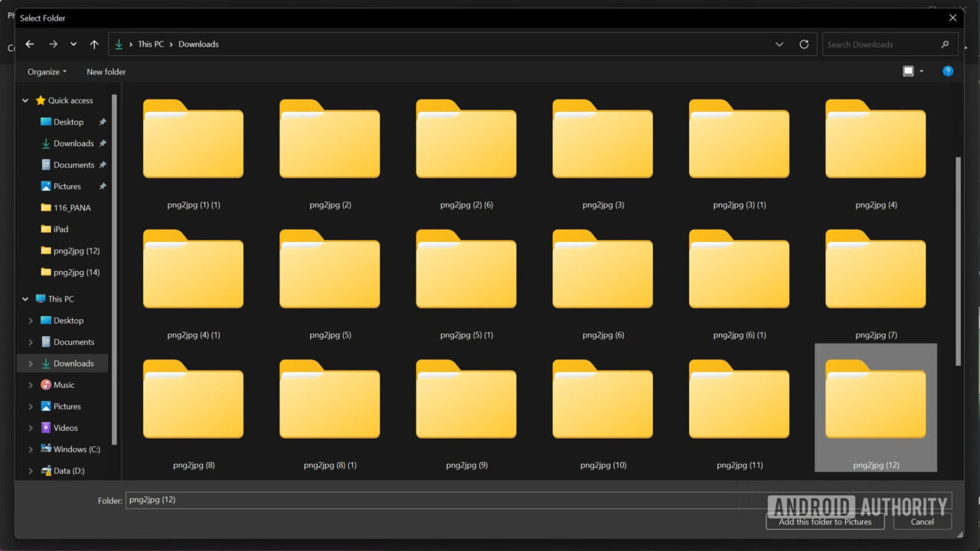Click the Add this folder to Pictures button

825,521
